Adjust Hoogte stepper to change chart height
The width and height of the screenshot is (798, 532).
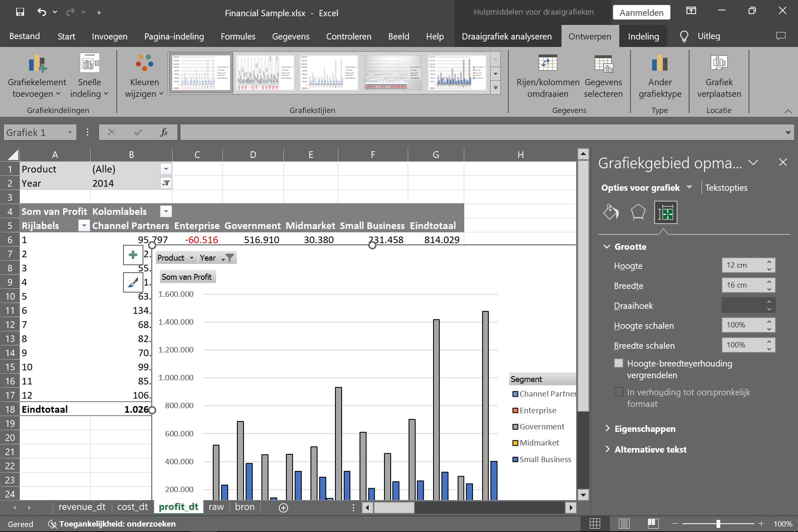[x=769, y=265]
